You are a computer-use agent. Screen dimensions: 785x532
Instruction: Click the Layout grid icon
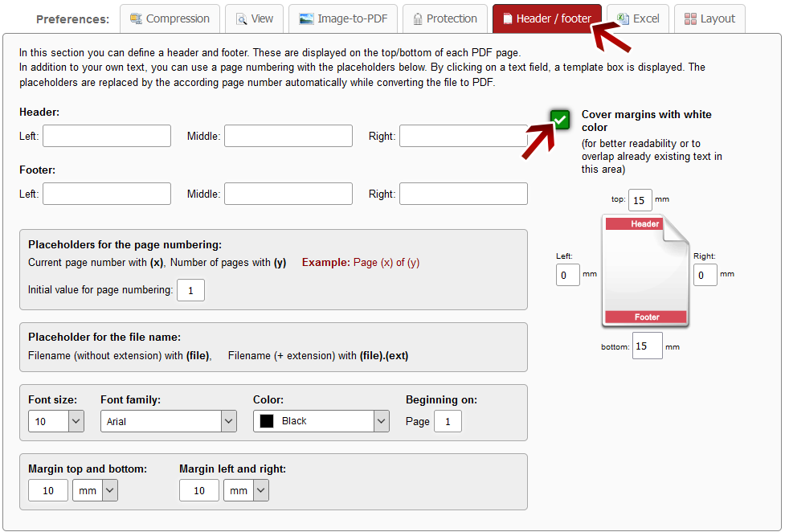(690, 18)
